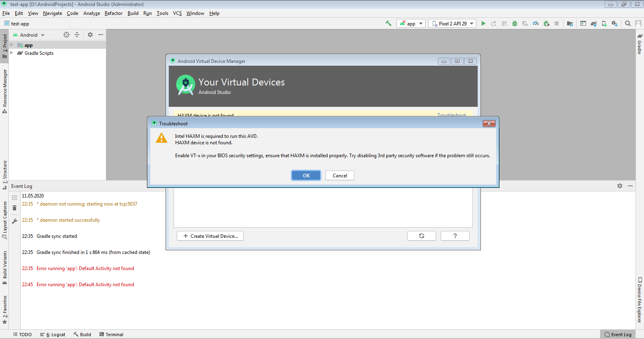Screen dimensions: 644x339
Task: Open the VCS menu
Action: pyautogui.click(x=178, y=13)
